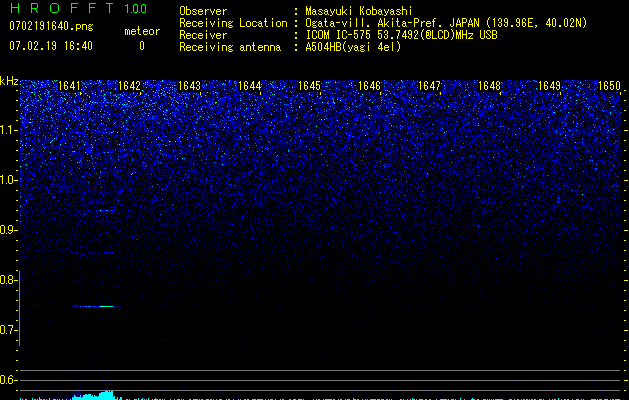629x400 pixels.
Task: Click the 1646 time marker
Action: 369,86
